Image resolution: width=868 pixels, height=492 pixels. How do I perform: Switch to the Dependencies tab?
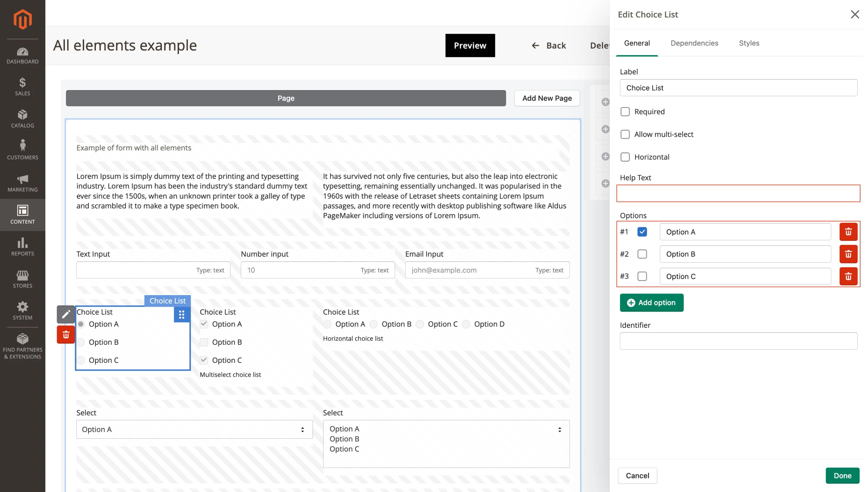[694, 43]
